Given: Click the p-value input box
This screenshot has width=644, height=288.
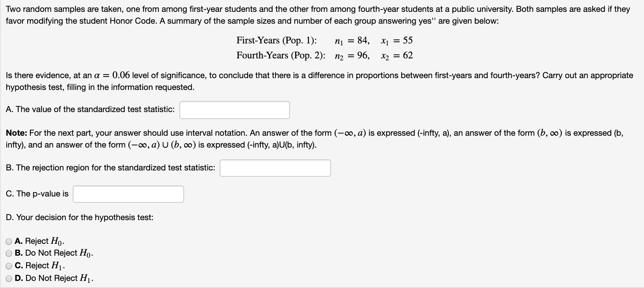Looking at the screenshot, I should pos(128,194).
